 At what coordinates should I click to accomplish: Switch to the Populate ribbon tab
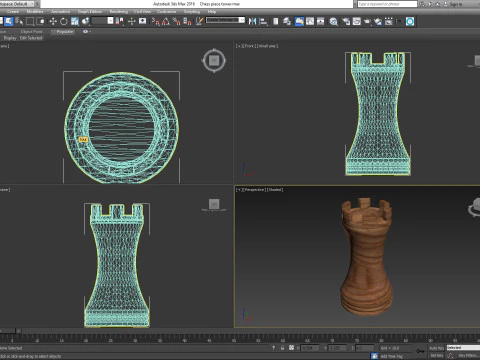coord(64,32)
